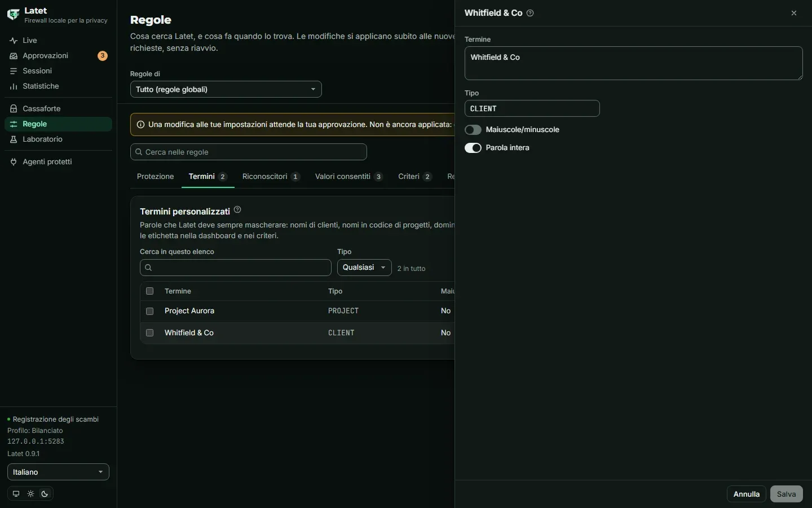Click the Tipo column header in the table
Viewport: 812px width, 508px height.
336,291
